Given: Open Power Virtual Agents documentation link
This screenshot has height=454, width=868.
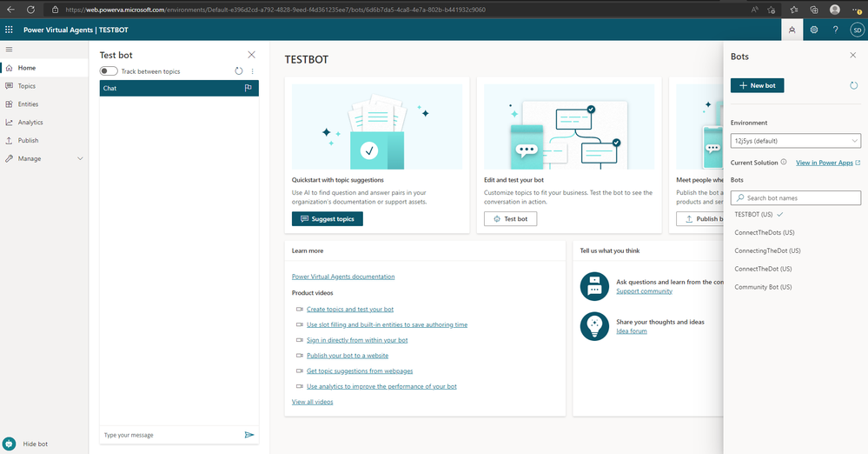Looking at the screenshot, I should click(x=343, y=277).
